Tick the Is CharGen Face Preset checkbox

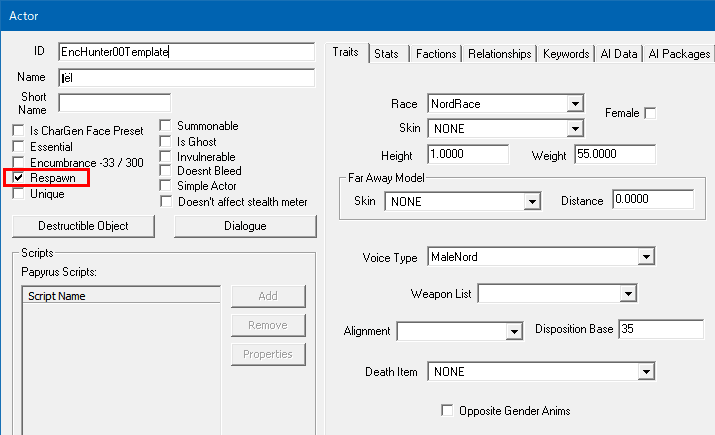click(x=19, y=131)
